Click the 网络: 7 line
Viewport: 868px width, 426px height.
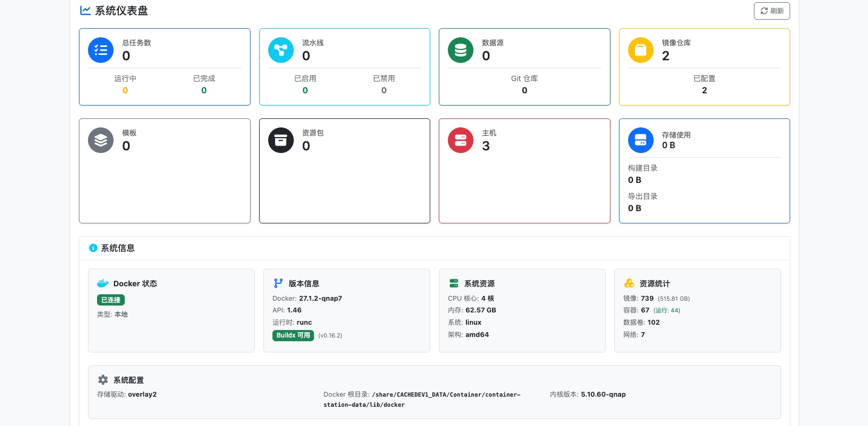point(634,335)
